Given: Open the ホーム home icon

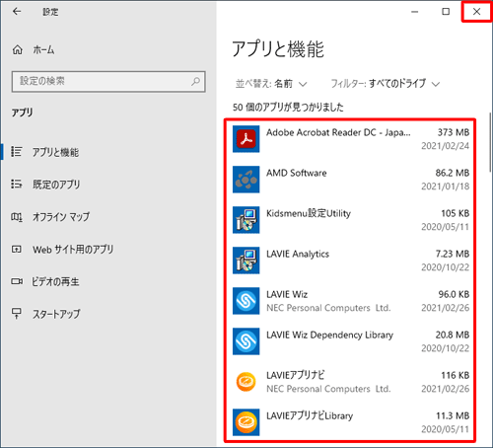Looking at the screenshot, I should (x=18, y=50).
